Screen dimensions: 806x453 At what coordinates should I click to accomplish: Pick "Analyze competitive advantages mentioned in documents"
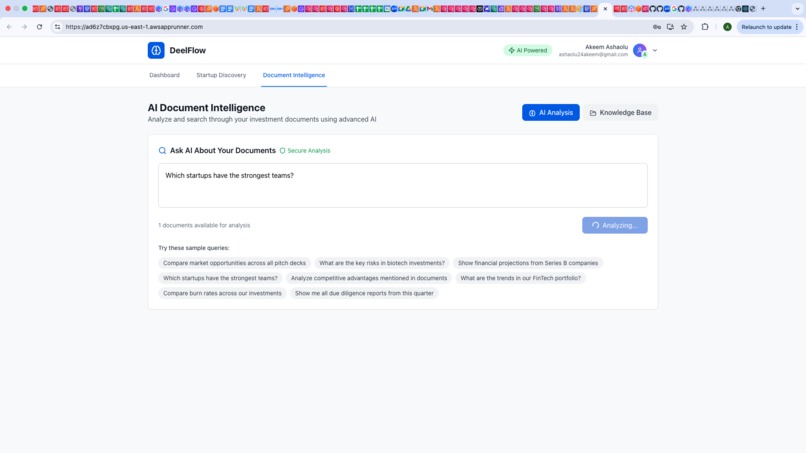click(369, 278)
